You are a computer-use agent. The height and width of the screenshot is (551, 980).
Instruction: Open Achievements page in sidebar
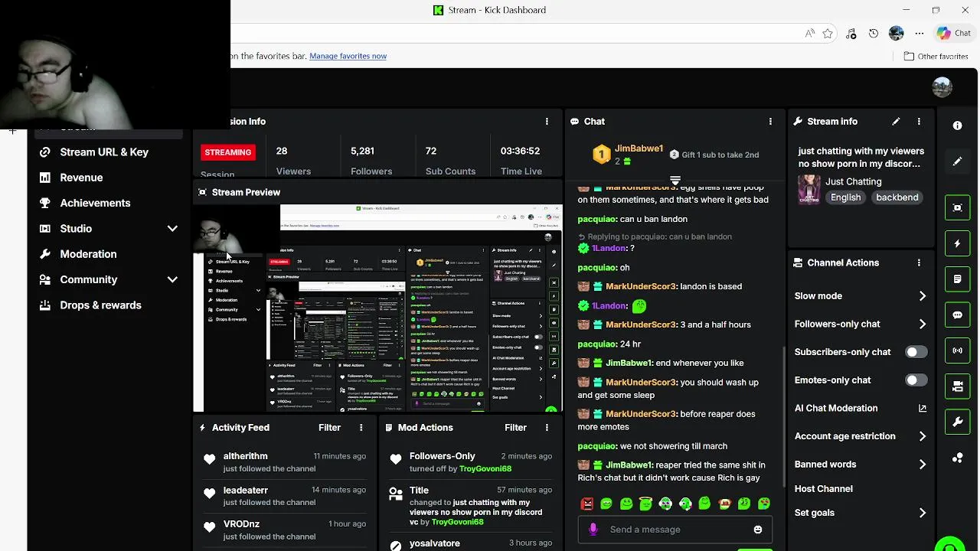point(95,203)
